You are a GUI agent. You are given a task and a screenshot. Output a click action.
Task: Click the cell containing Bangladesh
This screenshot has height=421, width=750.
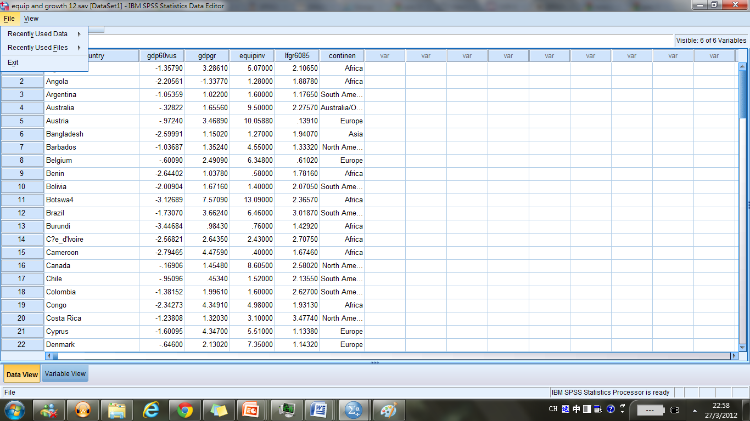(x=67, y=134)
